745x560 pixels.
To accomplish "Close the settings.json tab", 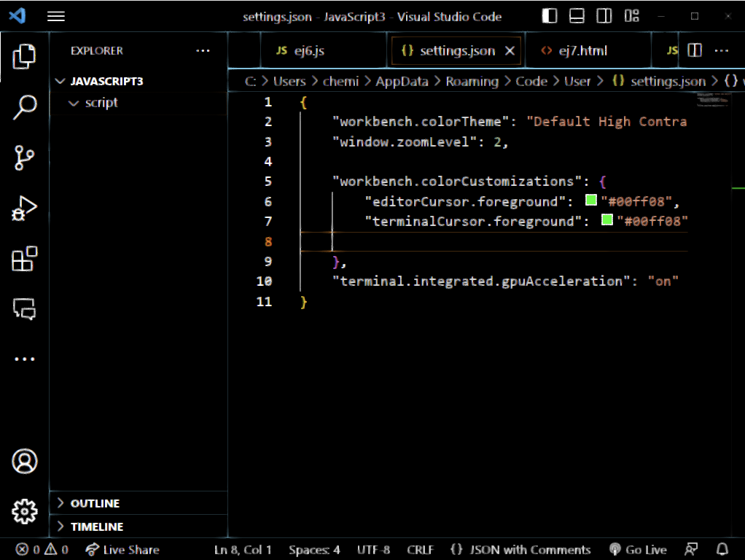I will 510,51.
